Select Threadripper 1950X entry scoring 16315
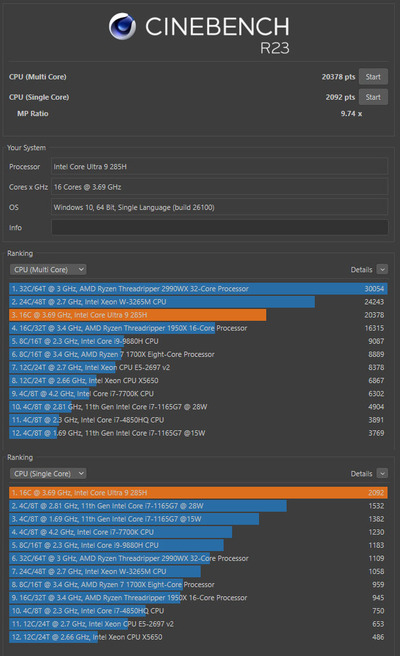Viewport: 400px width, 656px height. [x=198, y=328]
